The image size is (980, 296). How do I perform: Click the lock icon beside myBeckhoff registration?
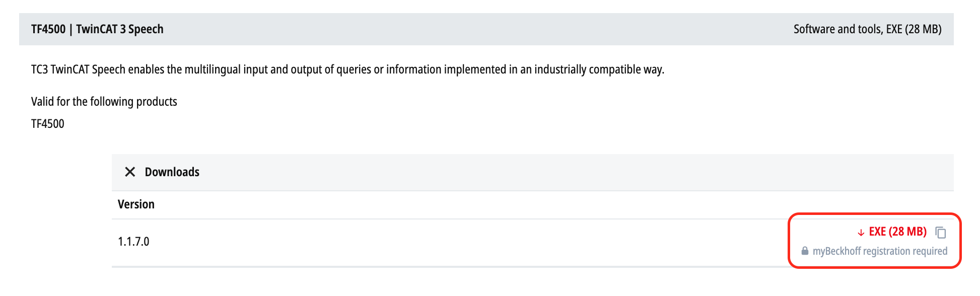point(805,251)
